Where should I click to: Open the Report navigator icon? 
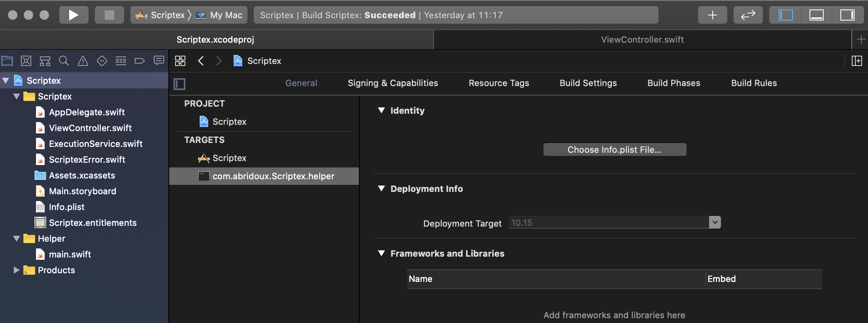[159, 61]
